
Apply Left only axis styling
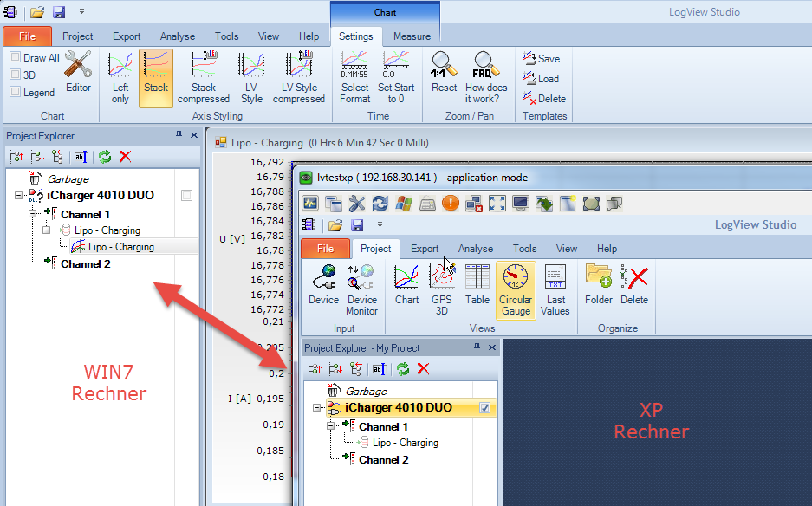(x=120, y=78)
